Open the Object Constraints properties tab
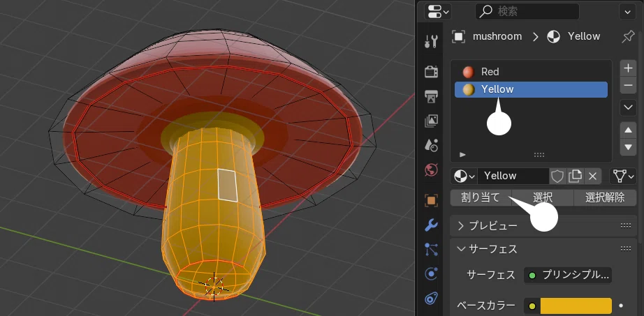 (x=431, y=298)
